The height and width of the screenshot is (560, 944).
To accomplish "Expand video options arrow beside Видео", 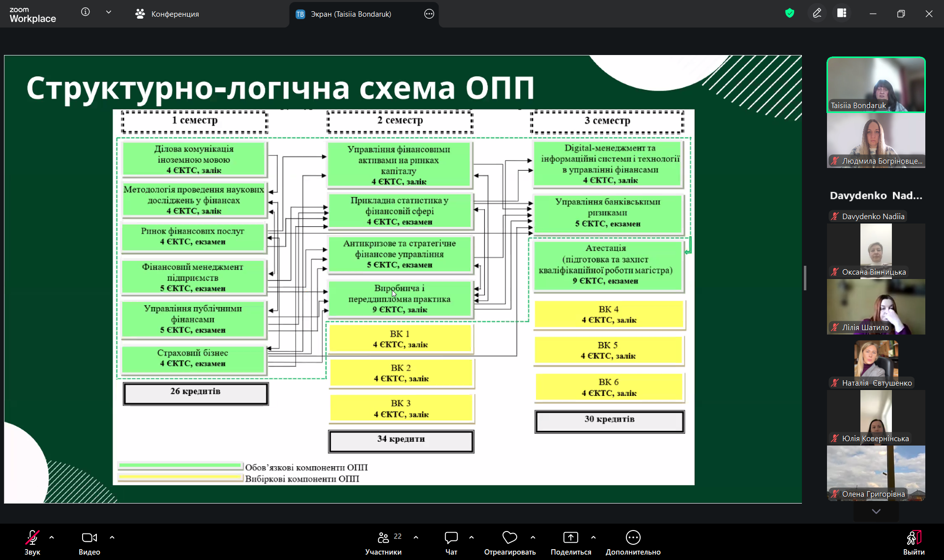I will [x=112, y=537].
